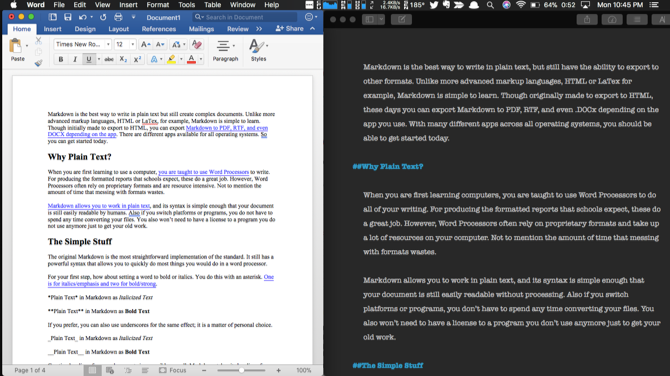Show more ribbon tabs chevron
Image resolution: width=670 pixels, height=376 pixels.
point(259,29)
